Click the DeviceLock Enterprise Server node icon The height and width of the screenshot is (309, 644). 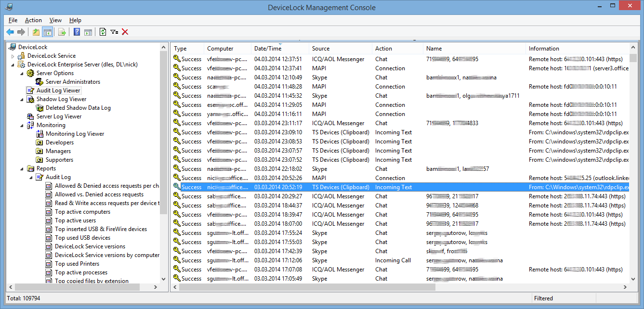tap(22, 64)
